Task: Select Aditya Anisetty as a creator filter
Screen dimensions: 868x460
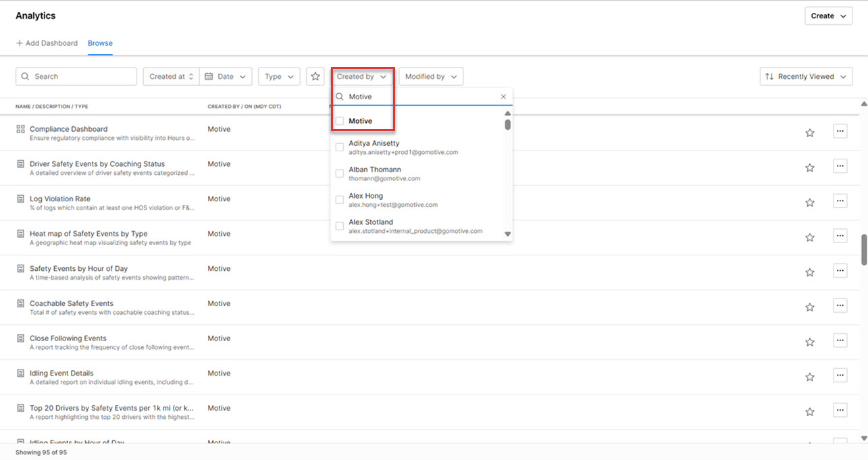Action: point(339,147)
